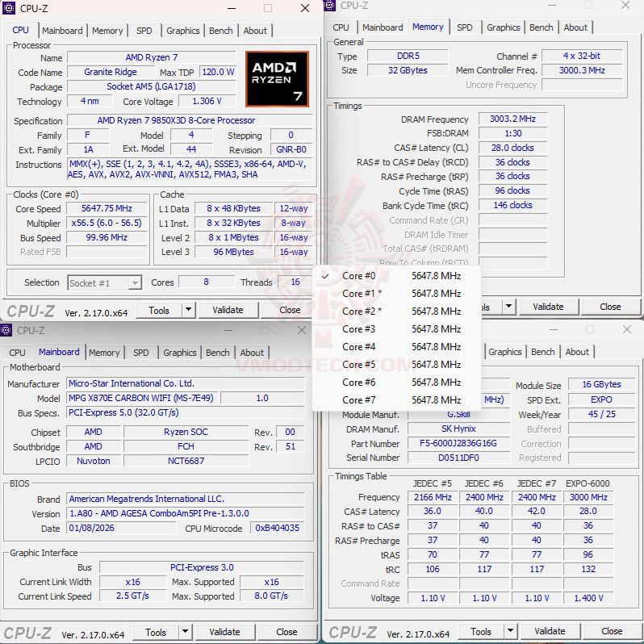Screen dimensions: 644x644
Task: Click the EXPO-6000 column header in Timings Table
Action: tap(588, 483)
